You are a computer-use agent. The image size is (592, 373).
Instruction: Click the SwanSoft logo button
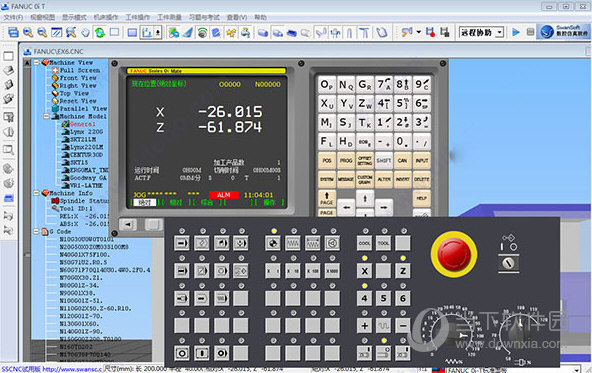pyautogui.click(x=563, y=31)
